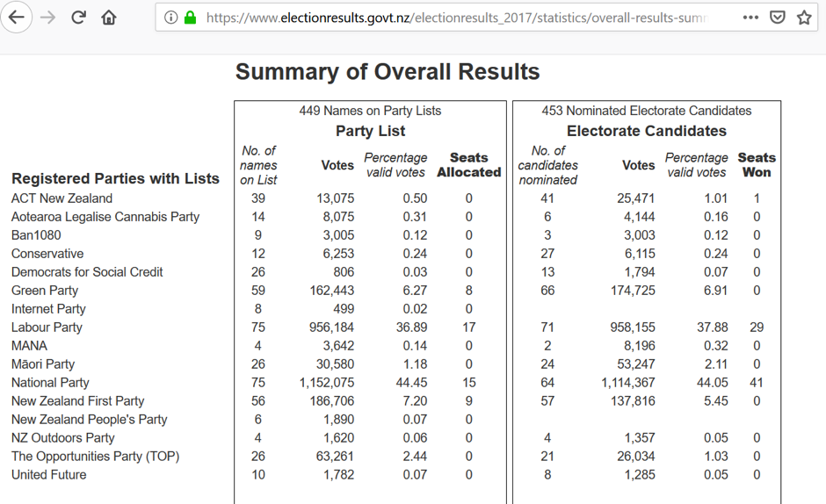Select the National Party label
The width and height of the screenshot is (826, 504).
(x=51, y=383)
